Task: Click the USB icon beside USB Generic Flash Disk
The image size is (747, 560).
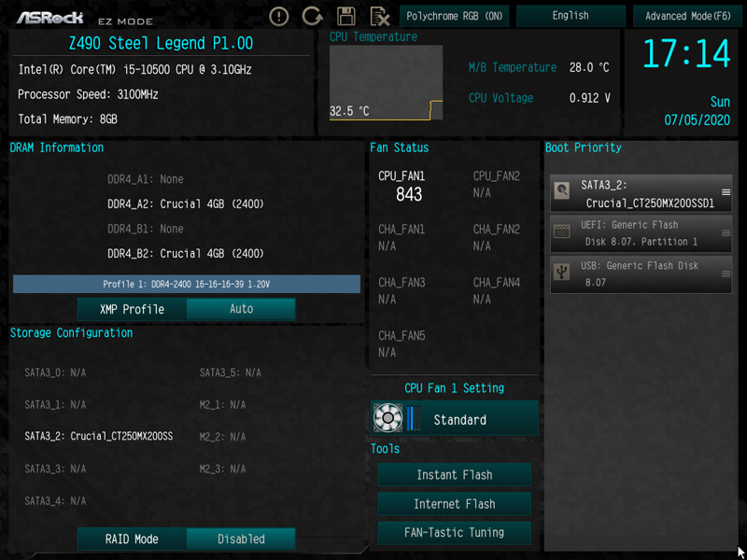Action: 562,273
